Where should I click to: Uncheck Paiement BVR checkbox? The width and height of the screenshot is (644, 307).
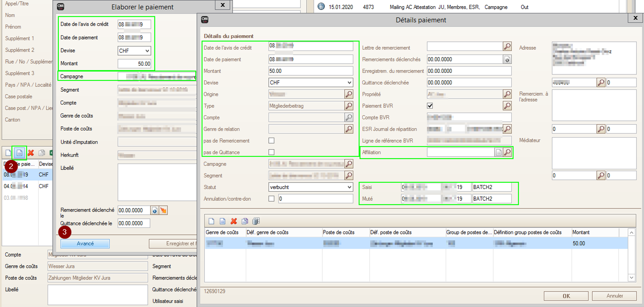(430, 106)
